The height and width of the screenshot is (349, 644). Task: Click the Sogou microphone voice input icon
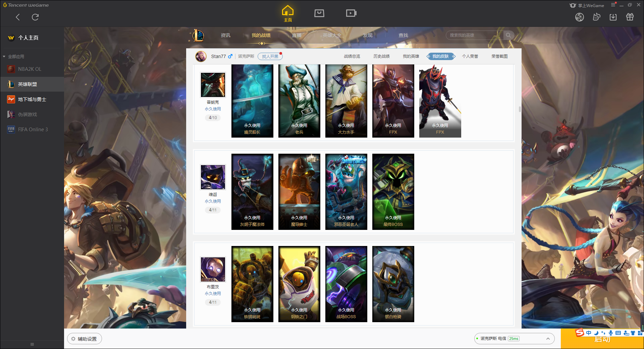click(611, 333)
